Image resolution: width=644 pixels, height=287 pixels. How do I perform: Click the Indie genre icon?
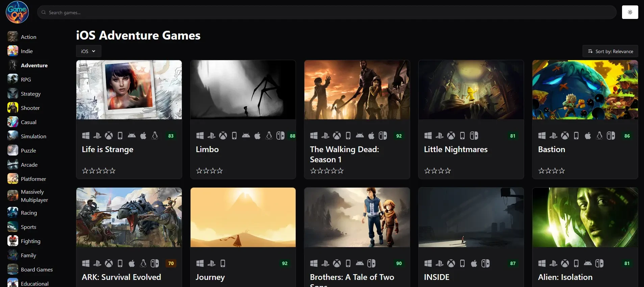click(x=13, y=51)
